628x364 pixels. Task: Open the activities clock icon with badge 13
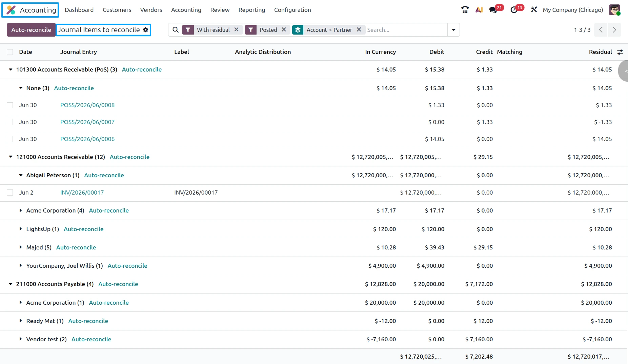point(514,10)
